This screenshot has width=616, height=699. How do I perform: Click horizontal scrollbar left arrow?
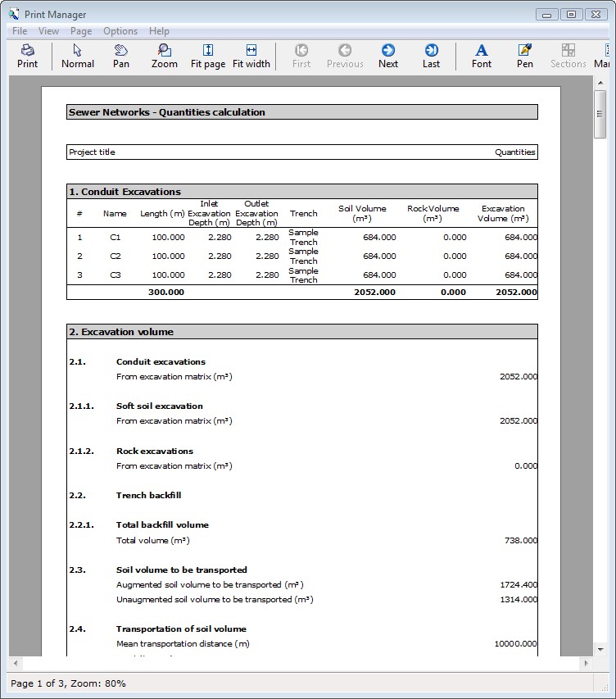pos(16,663)
